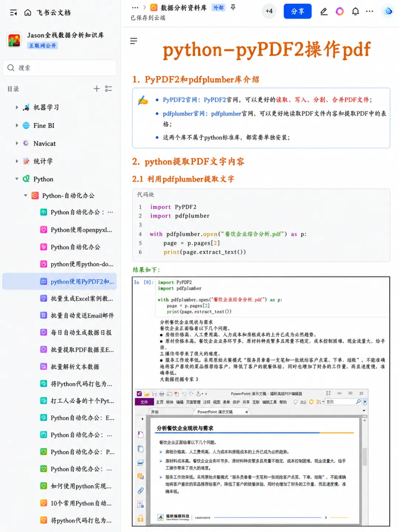This screenshot has width=399, height=532.
Task: Click the pencil emoji in the callout box
Action: pyautogui.click(x=143, y=100)
